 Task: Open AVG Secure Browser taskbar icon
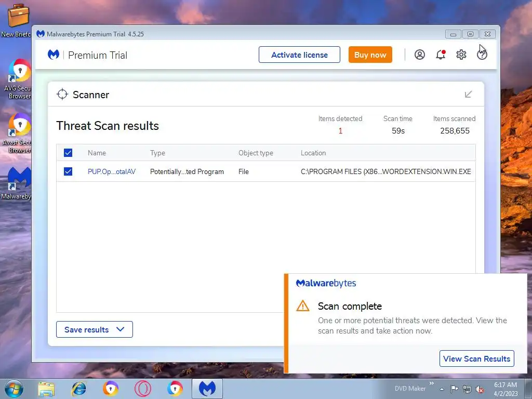[175, 389]
